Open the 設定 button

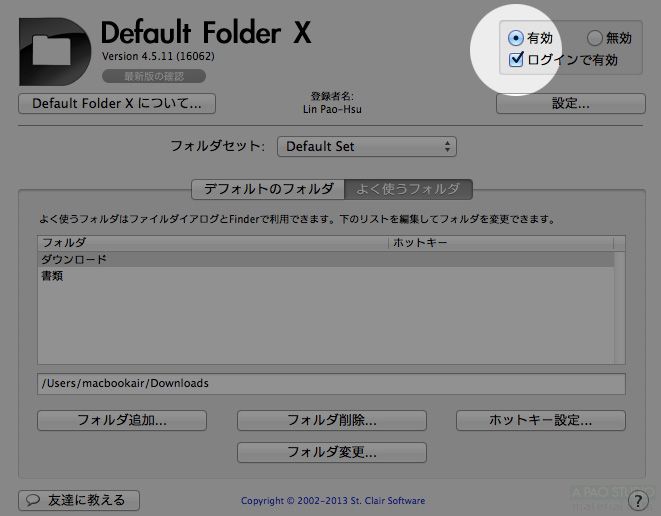point(570,103)
